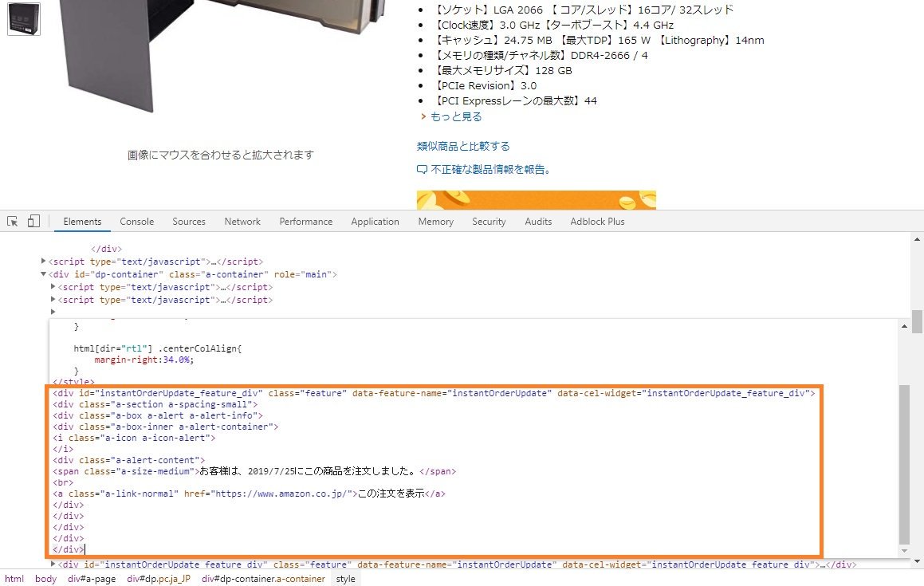
Task: Expand the もっと見る chevron arrow
Action: (x=423, y=116)
